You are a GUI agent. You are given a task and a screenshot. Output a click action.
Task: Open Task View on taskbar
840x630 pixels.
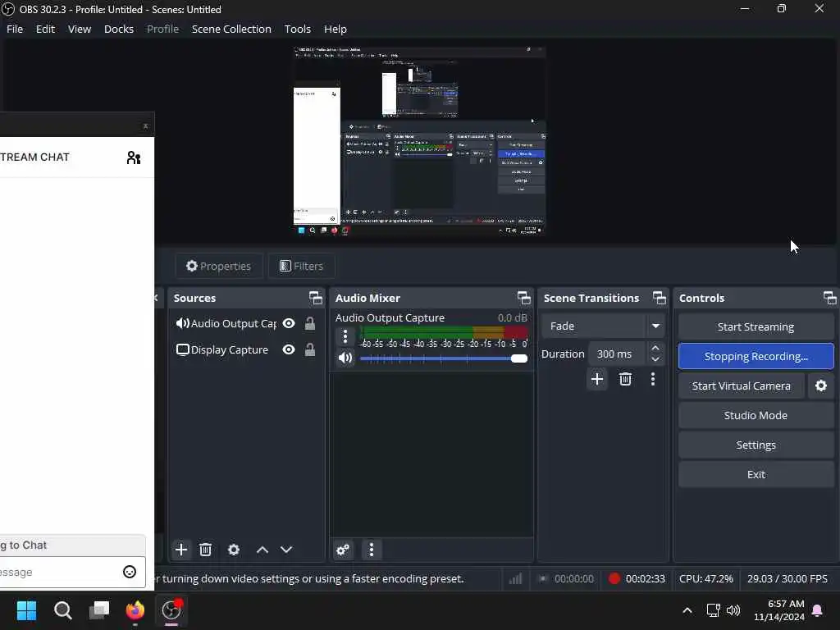pos(99,610)
